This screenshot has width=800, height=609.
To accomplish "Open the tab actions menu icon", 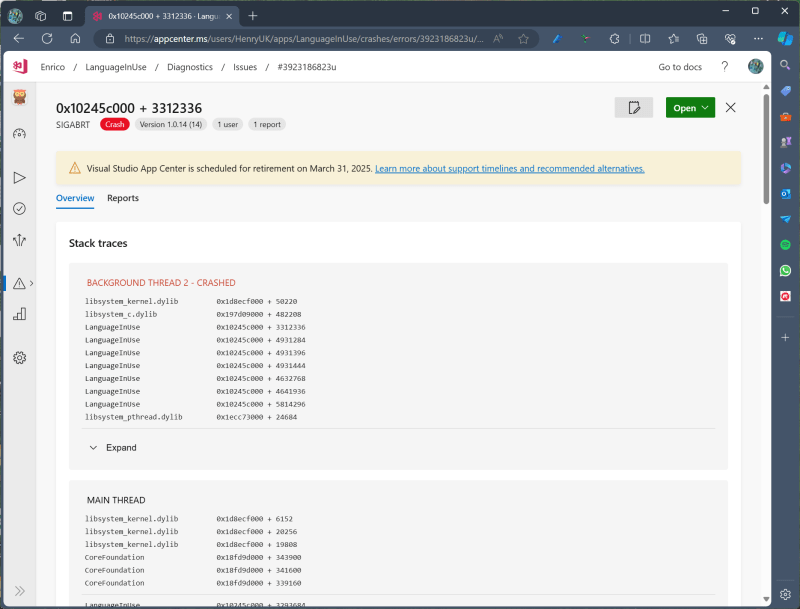I will (67, 16).
